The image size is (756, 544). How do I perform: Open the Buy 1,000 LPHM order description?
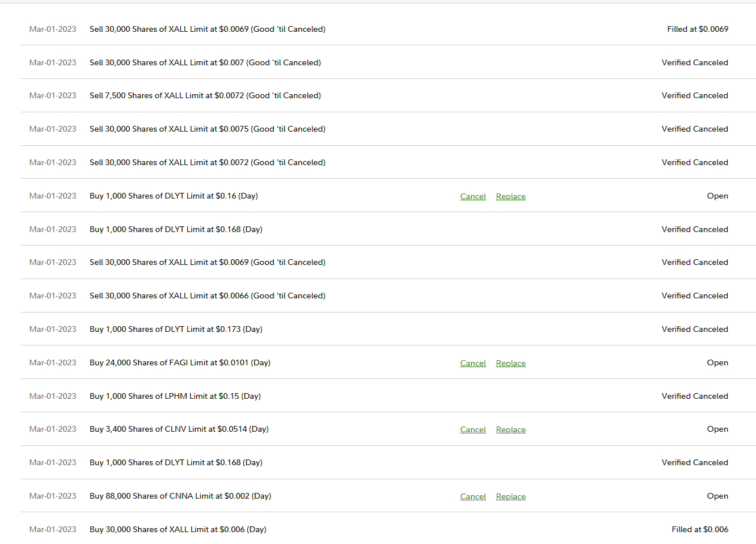(175, 396)
